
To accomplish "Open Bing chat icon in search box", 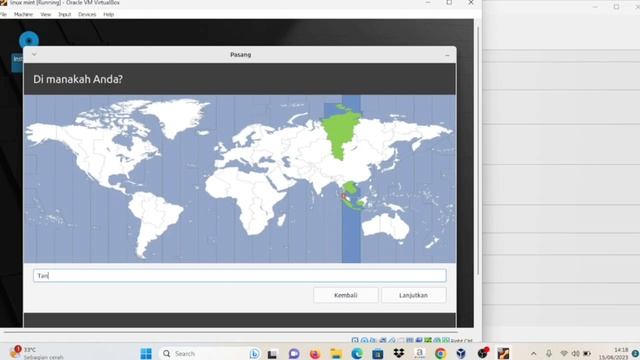I will (x=254, y=353).
